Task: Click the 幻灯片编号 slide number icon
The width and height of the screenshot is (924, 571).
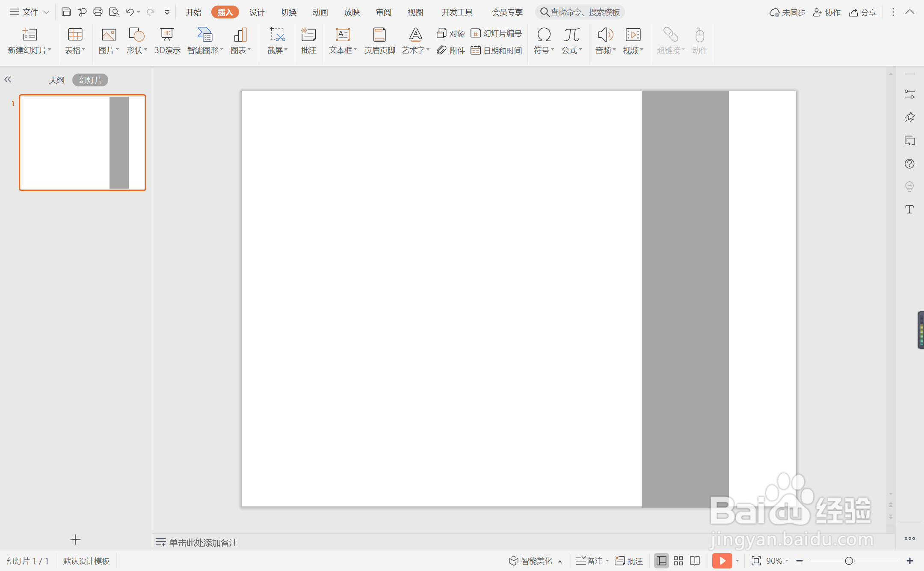Action: pyautogui.click(x=497, y=33)
